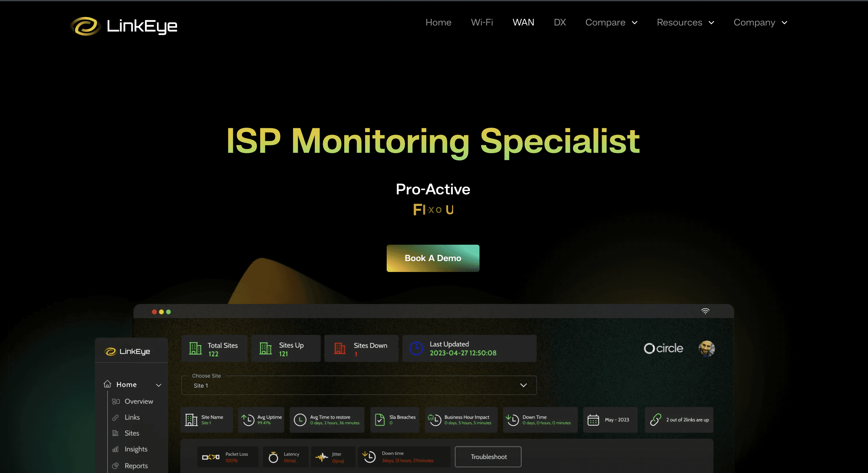Open the Choose Site dropdown
Image resolution: width=868 pixels, height=473 pixels.
[359, 385]
